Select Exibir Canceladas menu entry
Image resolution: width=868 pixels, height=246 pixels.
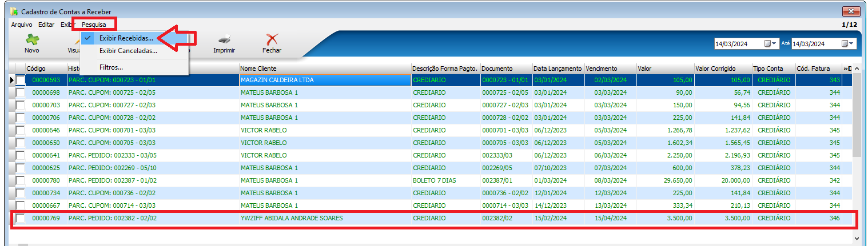[x=128, y=51]
